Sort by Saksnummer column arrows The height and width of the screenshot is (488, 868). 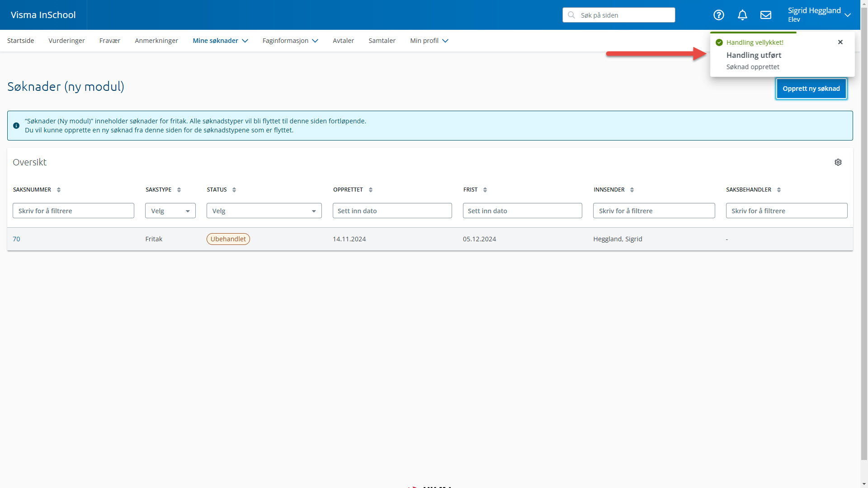pos(59,190)
